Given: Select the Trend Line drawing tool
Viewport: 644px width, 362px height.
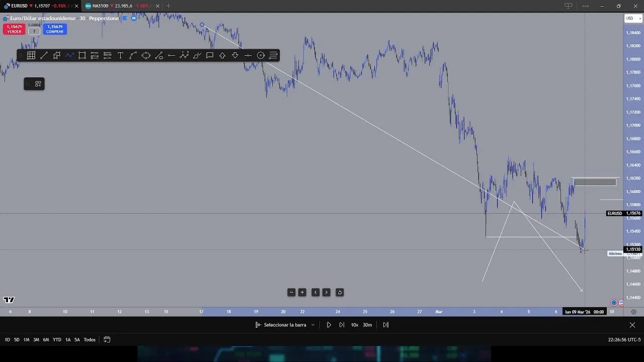Looking at the screenshot, I should tap(44, 55).
